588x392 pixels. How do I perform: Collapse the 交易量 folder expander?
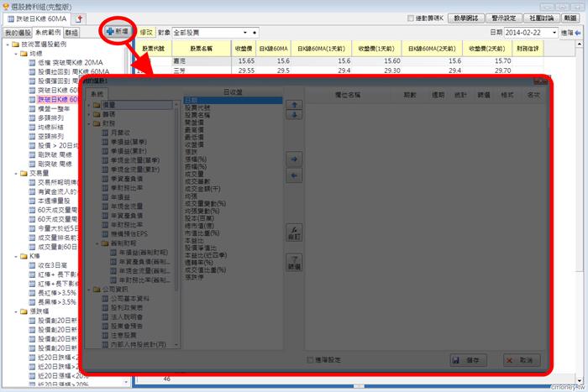pos(16,173)
